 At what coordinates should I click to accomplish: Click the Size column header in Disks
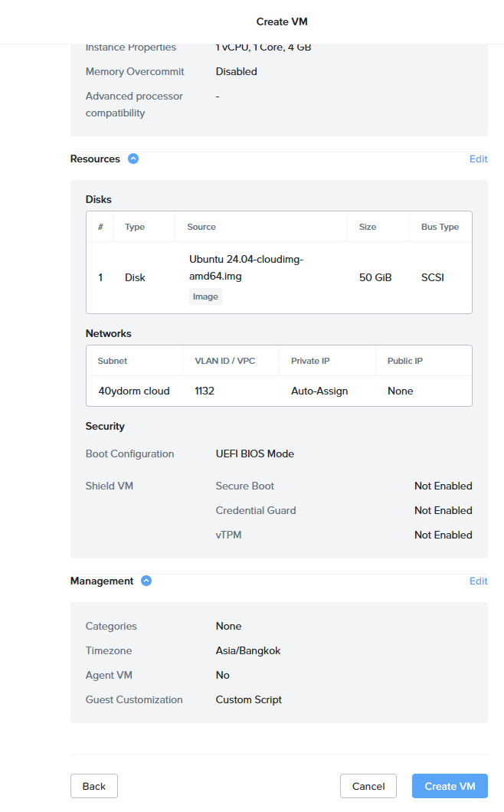click(x=368, y=227)
